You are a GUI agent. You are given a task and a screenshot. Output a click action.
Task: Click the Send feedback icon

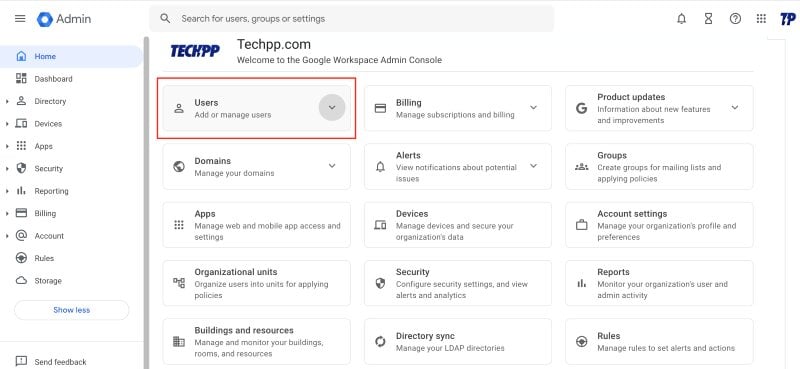click(21, 361)
